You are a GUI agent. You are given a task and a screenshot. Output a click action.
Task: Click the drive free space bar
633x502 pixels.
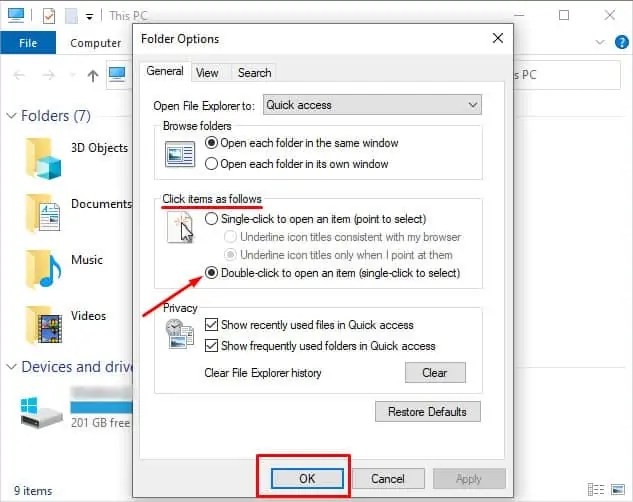coord(102,407)
